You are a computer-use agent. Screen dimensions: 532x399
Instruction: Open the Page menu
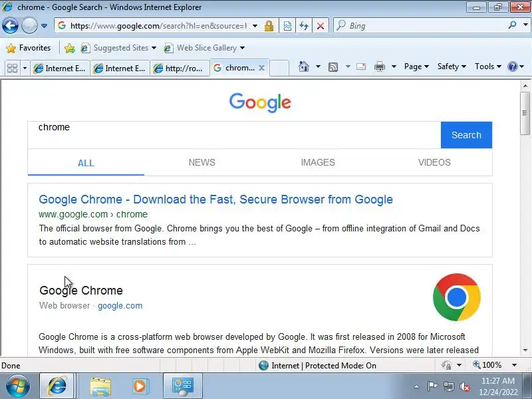click(x=416, y=66)
